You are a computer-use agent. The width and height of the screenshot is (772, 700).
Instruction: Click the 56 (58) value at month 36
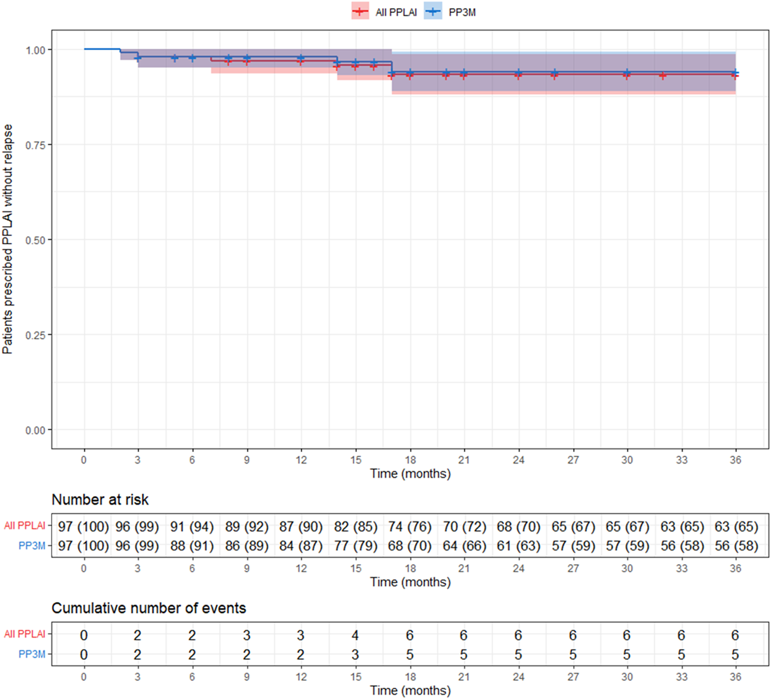click(x=736, y=546)
